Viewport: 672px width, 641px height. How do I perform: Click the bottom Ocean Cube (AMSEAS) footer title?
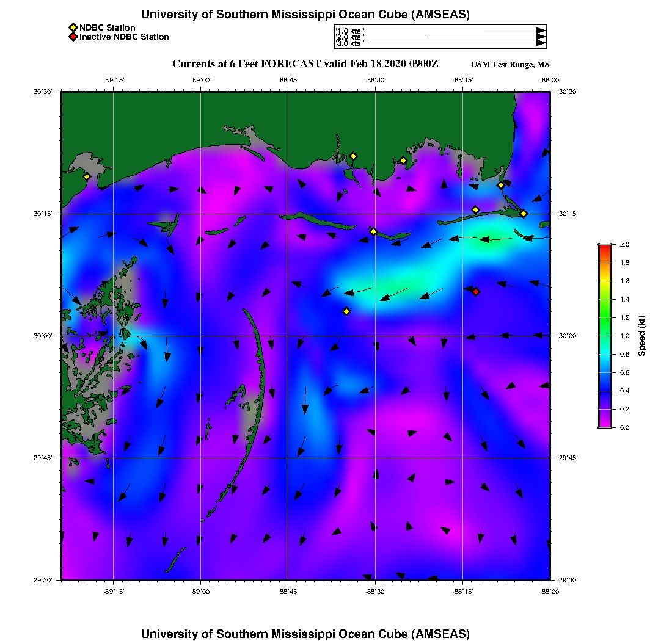[305, 633]
